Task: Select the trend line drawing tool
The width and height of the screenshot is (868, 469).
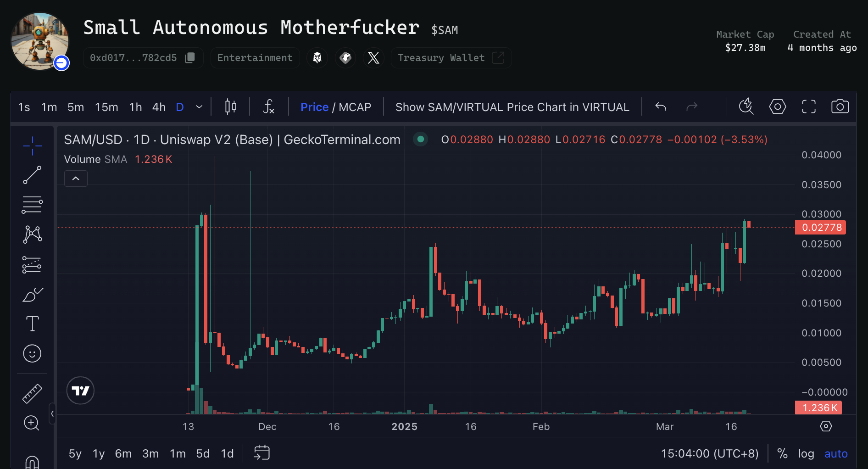Action: point(32,175)
